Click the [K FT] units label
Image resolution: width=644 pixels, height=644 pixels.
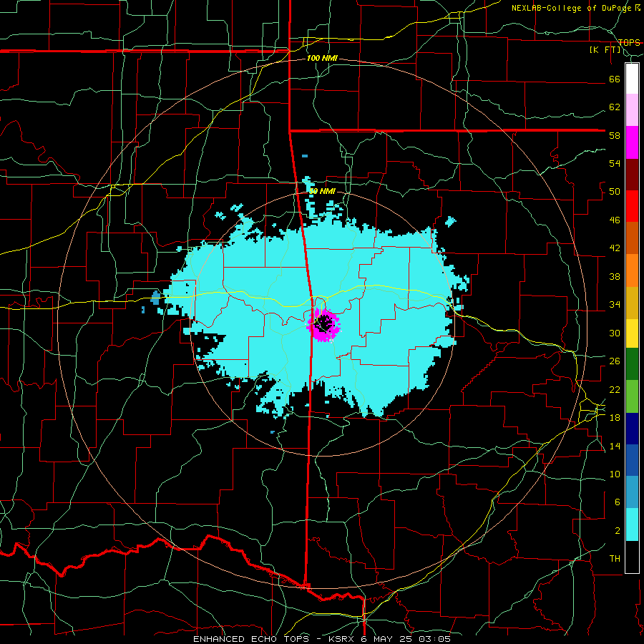coord(605,50)
